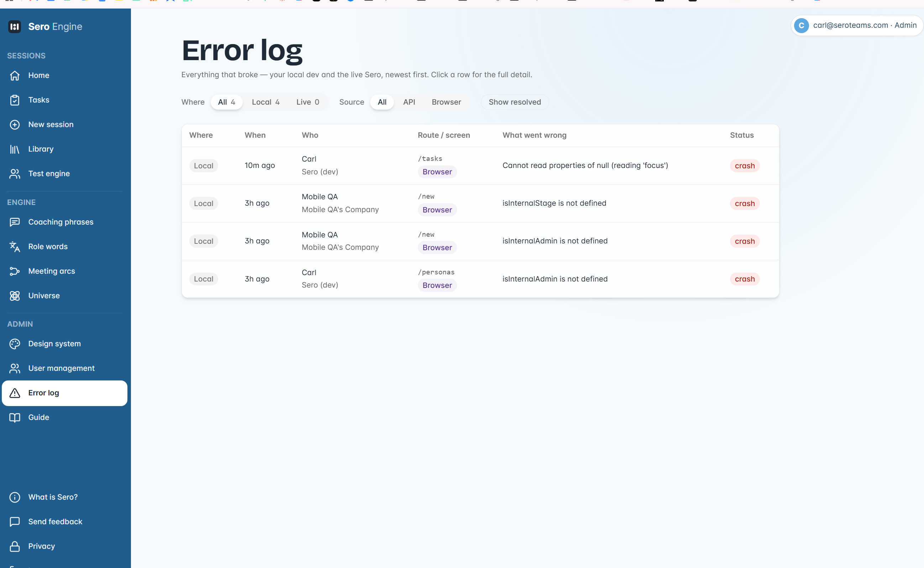The height and width of the screenshot is (568, 924).
Task: Select the Source filter All
Action: coord(382,102)
